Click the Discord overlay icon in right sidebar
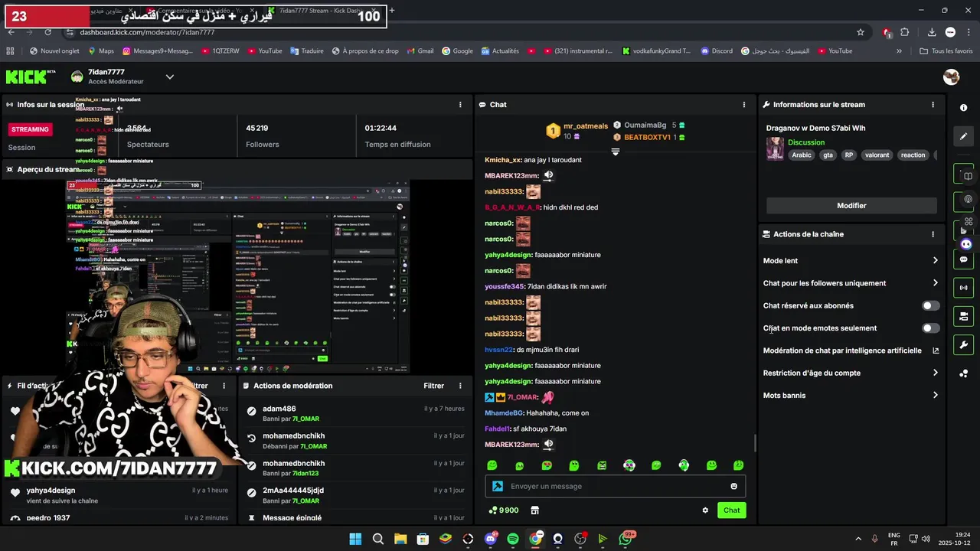 (x=966, y=244)
